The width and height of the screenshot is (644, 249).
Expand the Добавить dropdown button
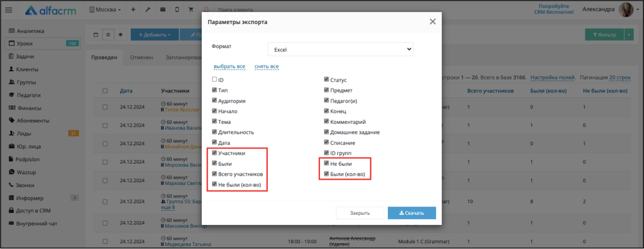pyautogui.click(x=154, y=35)
